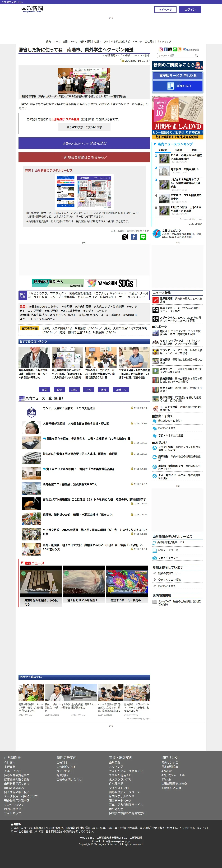This screenshot has width=222, height=868.
Task: Click the camera icon next to フォトギャラリー
Action: point(155,558)
